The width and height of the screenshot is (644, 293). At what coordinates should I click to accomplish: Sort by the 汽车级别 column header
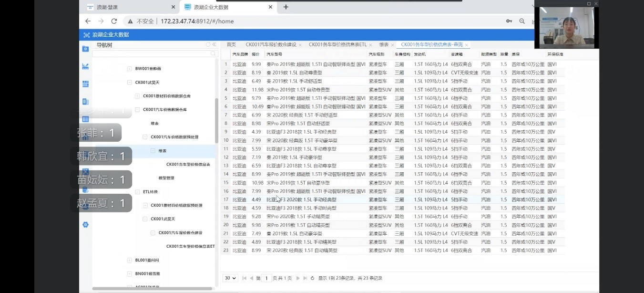[x=377, y=54]
